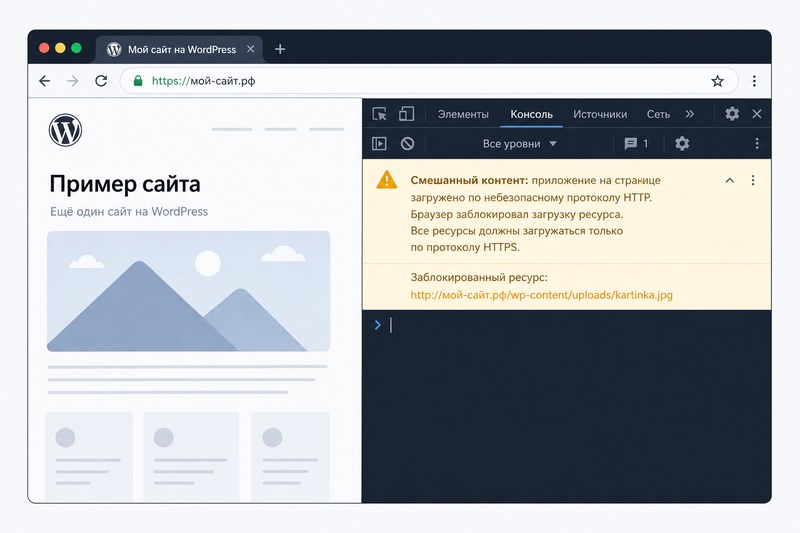The image size is (800, 533).
Task: Click the blue console prompt chevron
Action: tap(378, 325)
